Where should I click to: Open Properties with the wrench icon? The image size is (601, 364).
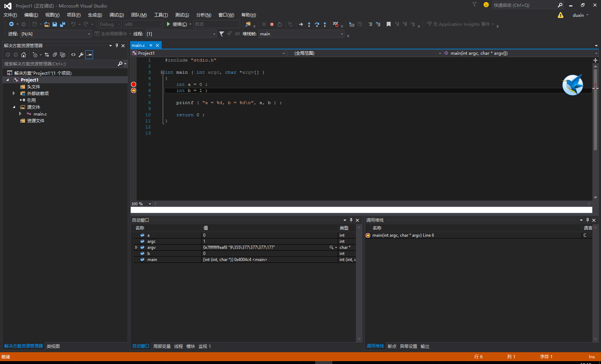point(81,55)
